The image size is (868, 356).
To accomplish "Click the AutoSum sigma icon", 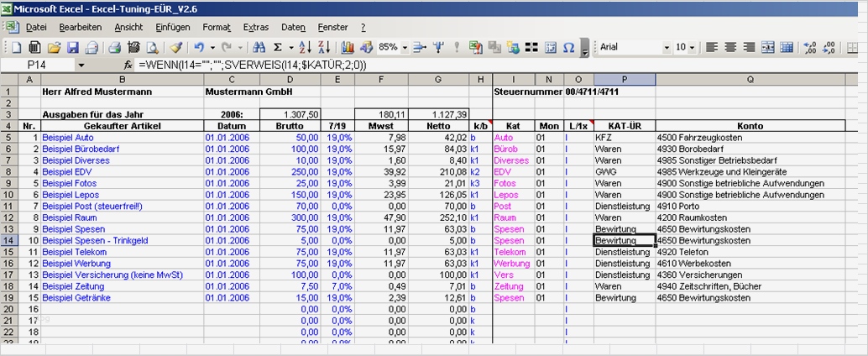I will click(x=278, y=48).
